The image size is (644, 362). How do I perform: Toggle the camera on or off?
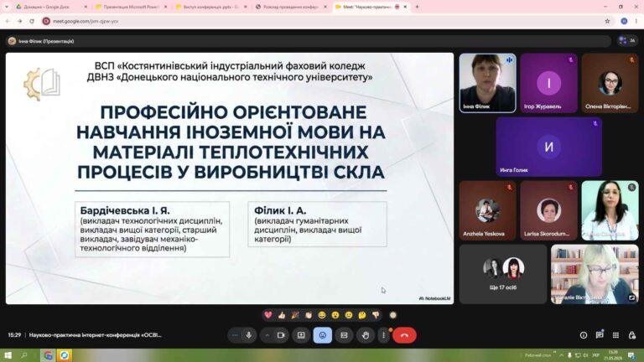click(282, 335)
